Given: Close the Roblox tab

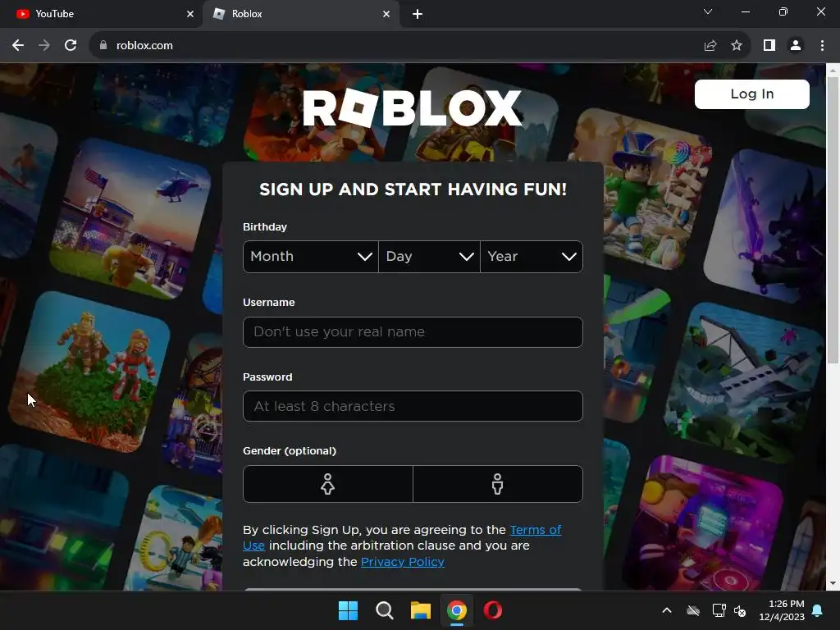Looking at the screenshot, I should tap(386, 14).
